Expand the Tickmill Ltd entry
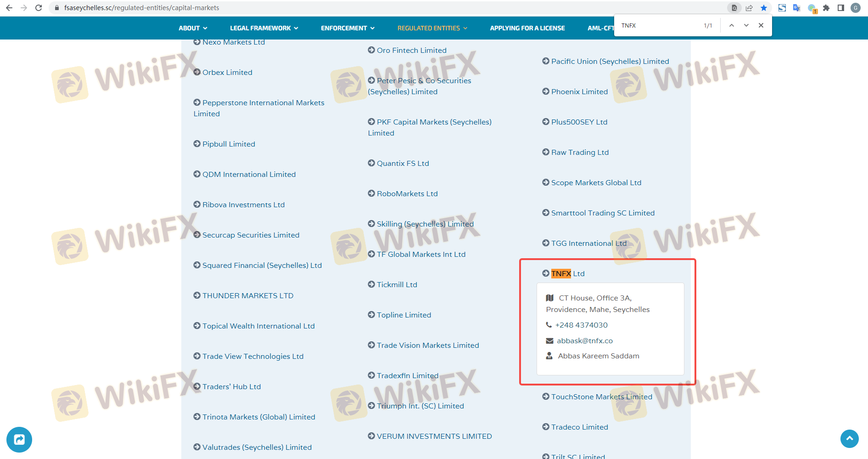The width and height of the screenshot is (868, 459). (x=397, y=285)
